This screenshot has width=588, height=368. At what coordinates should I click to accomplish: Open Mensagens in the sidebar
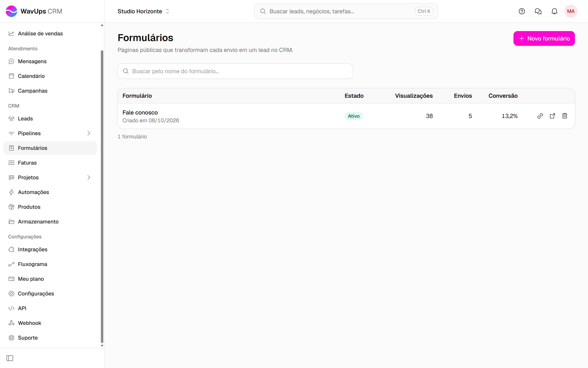click(50, 61)
